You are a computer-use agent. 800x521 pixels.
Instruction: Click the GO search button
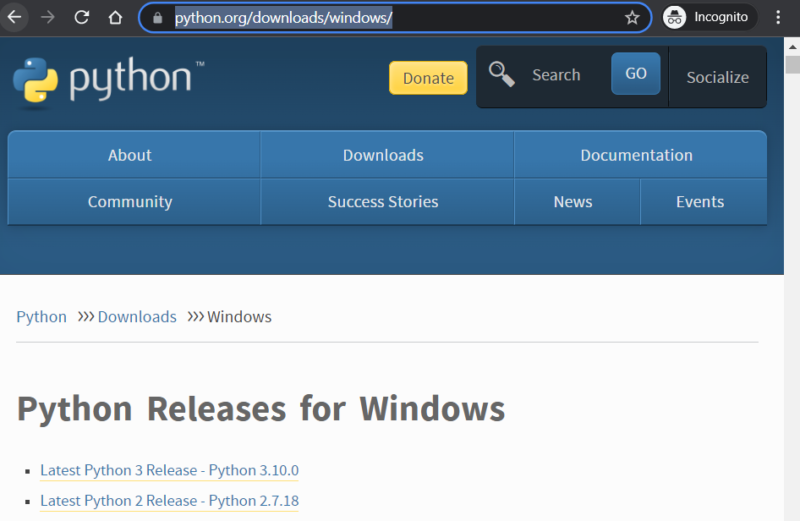click(636, 73)
